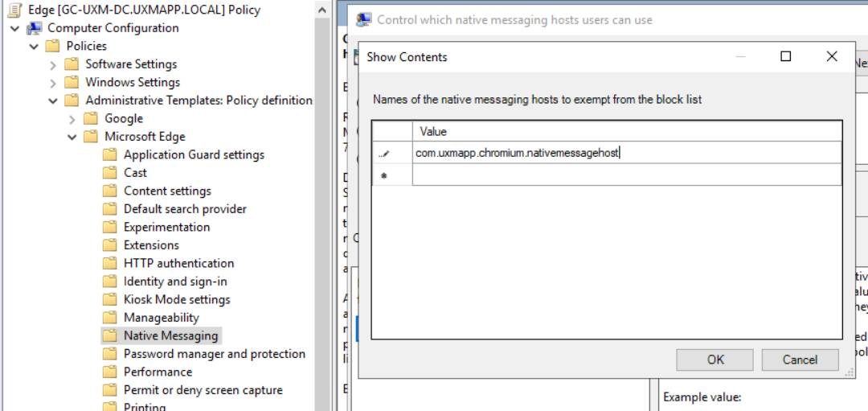
Task: Cancel the Show Contents dialog
Action: click(x=800, y=360)
